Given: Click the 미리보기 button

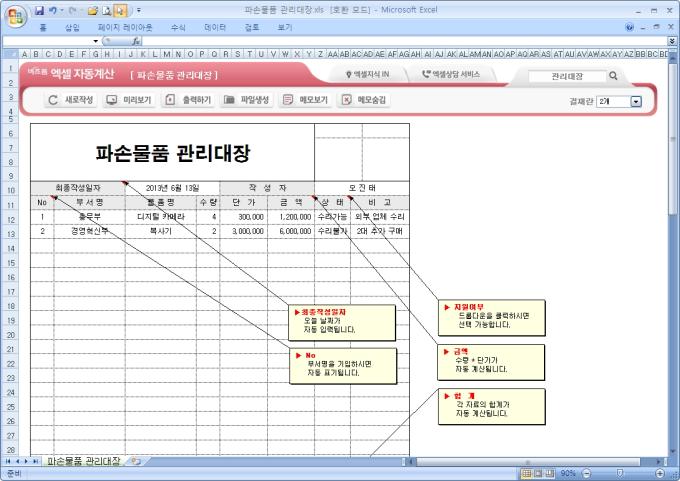Looking at the screenshot, I should point(129,100).
